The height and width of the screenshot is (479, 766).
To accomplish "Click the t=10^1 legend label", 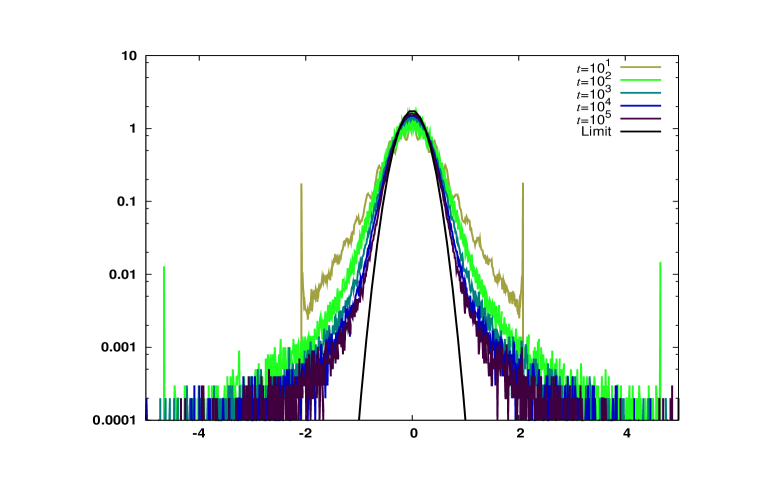I will tap(594, 66).
